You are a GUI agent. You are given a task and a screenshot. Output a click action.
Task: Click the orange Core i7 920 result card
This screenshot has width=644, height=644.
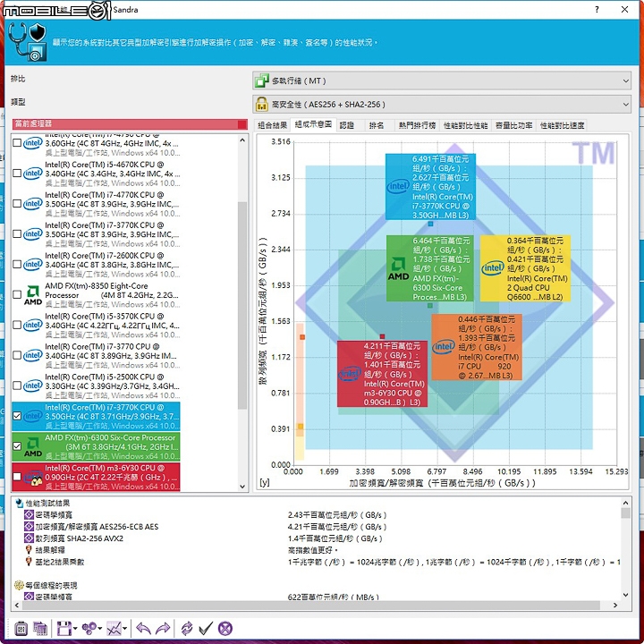[477, 347]
